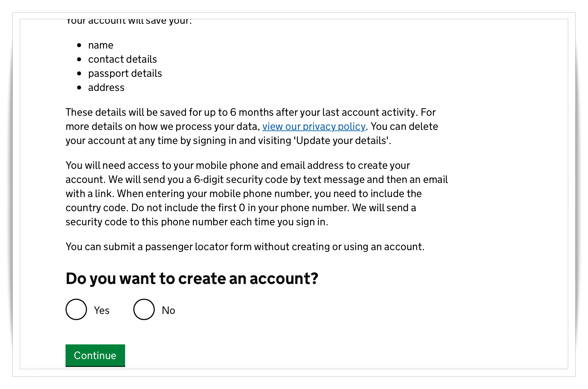Click the 'passport details' bullet item
The image size is (588, 389).
[x=125, y=73]
